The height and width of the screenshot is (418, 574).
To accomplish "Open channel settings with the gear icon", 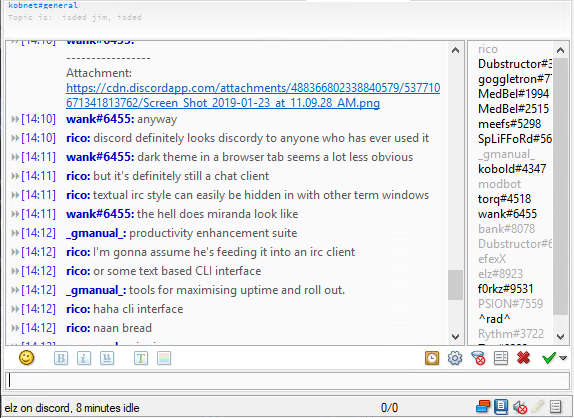I will (x=455, y=358).
